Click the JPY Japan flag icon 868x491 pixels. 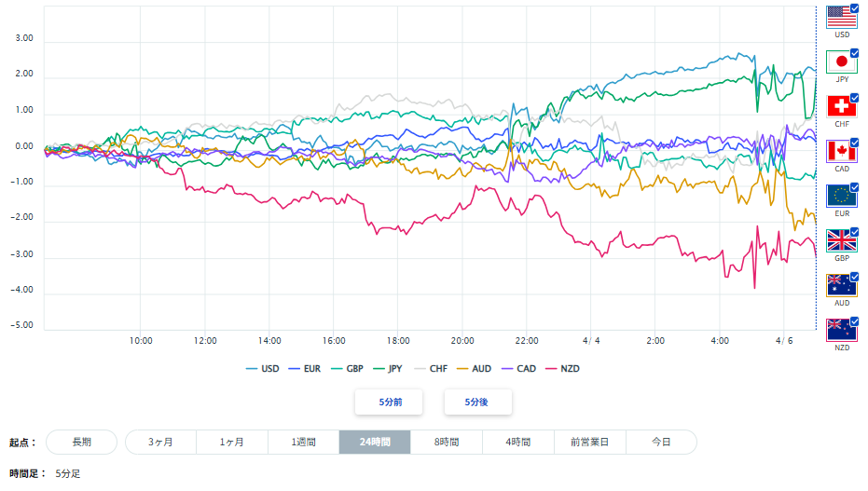pyautogui.click(x=841, y=61)
